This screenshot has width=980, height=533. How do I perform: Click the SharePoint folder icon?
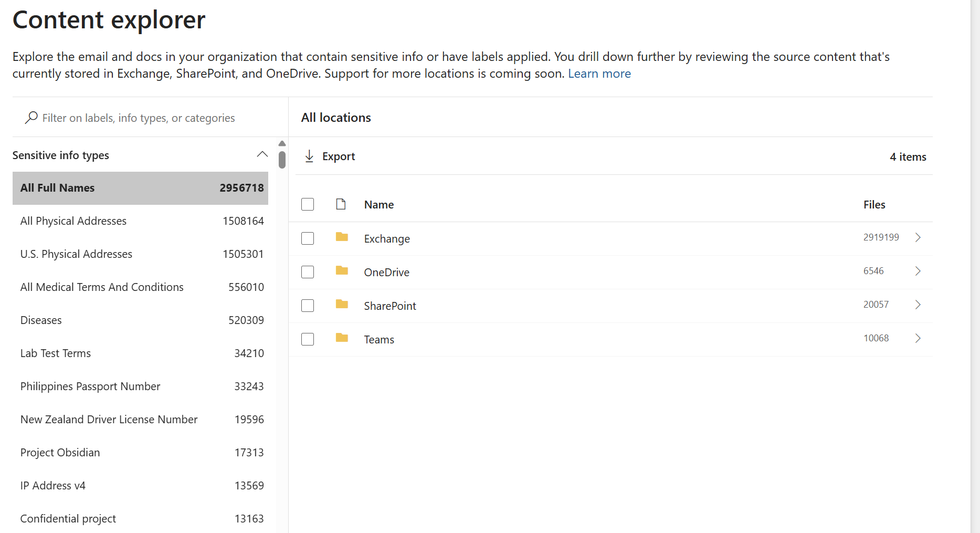click(x=342, y=305)
